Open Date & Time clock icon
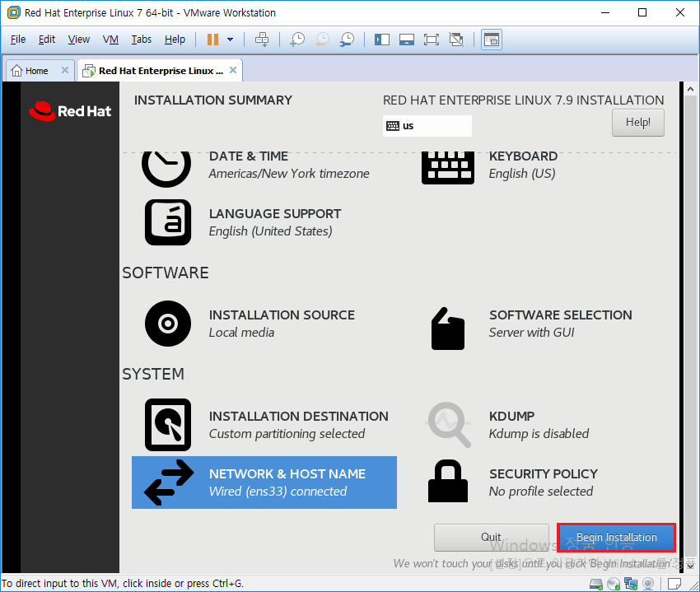Viewport: 700px width, 592px height. coord(166,169)
